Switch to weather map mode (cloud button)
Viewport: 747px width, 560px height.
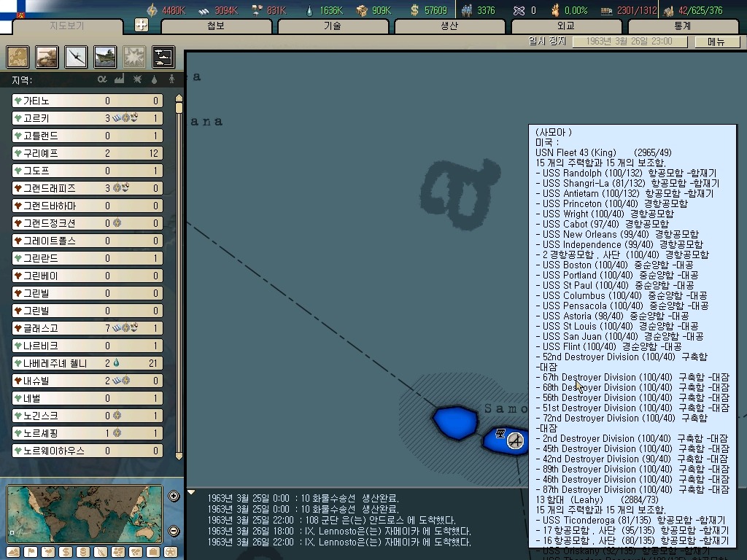pyautogui.click(x=48, y=552)
